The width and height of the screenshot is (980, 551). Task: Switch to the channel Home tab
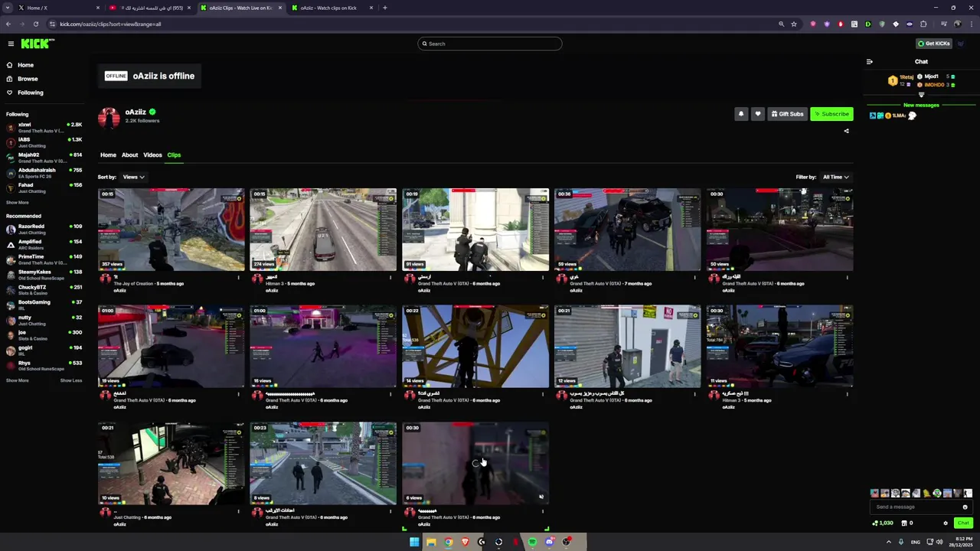point(108,155)
